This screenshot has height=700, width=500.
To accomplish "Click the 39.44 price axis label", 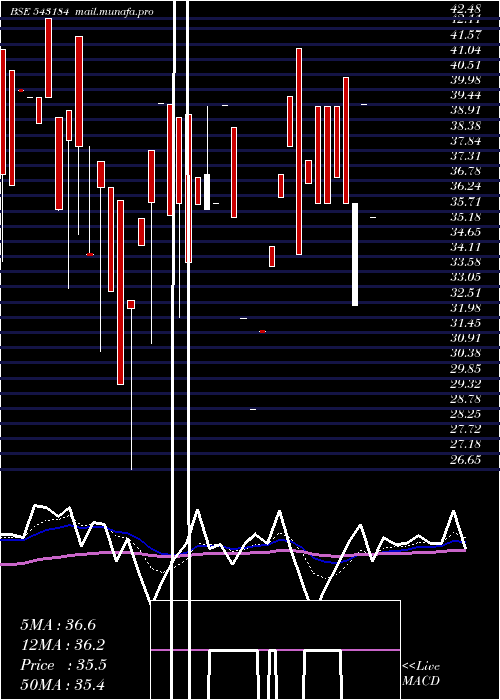I will pos(465,96).
